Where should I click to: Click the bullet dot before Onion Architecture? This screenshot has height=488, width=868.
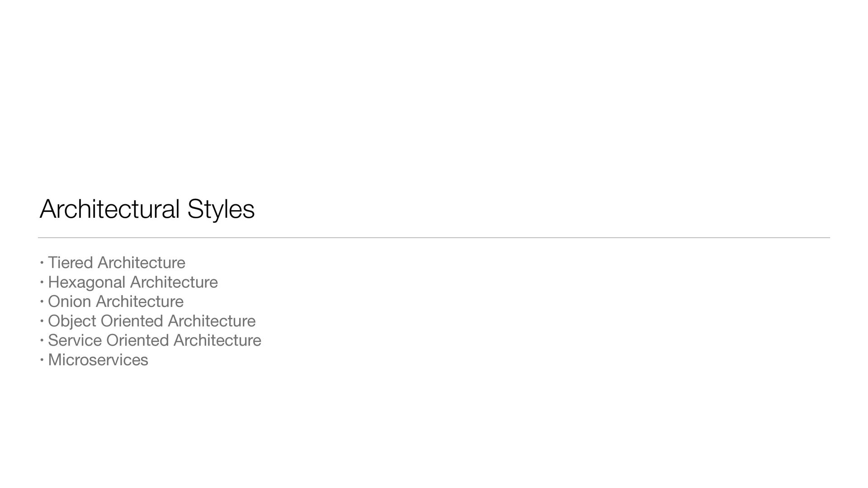click(x=42, y=301)
